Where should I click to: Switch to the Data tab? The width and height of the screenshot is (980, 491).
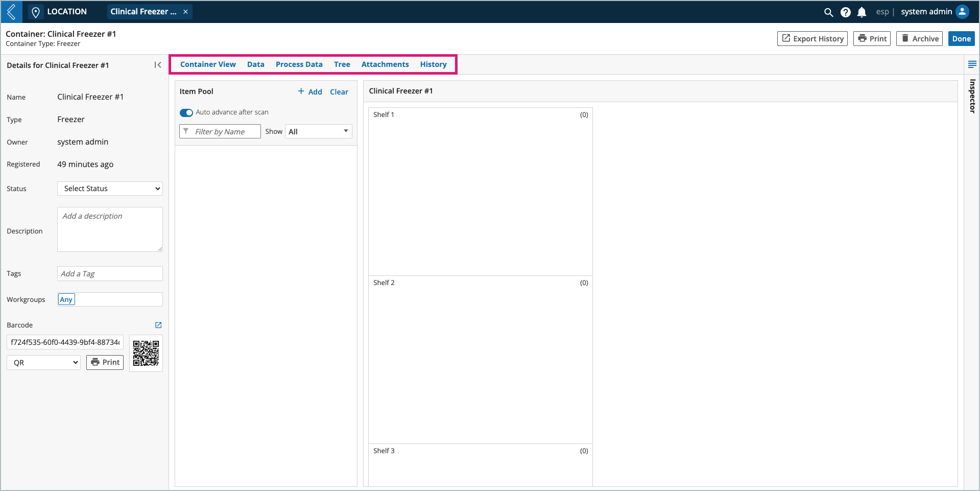[256, 64]
